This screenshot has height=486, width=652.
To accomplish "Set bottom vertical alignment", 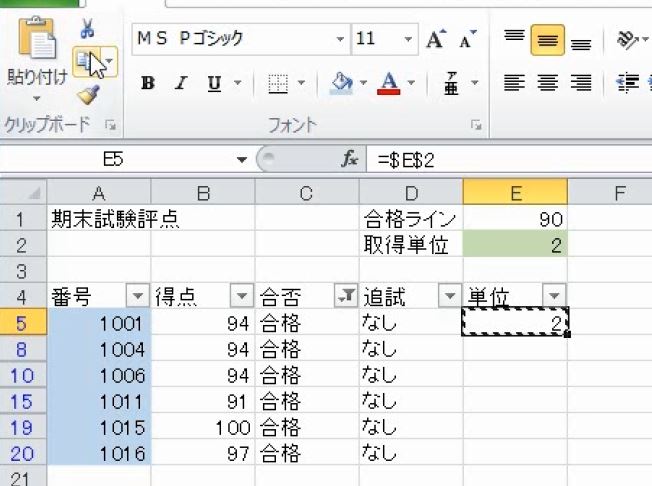I will click(581, 42).
